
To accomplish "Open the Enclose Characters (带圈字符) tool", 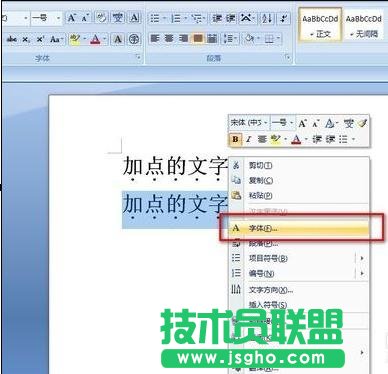I will point(134,39).
